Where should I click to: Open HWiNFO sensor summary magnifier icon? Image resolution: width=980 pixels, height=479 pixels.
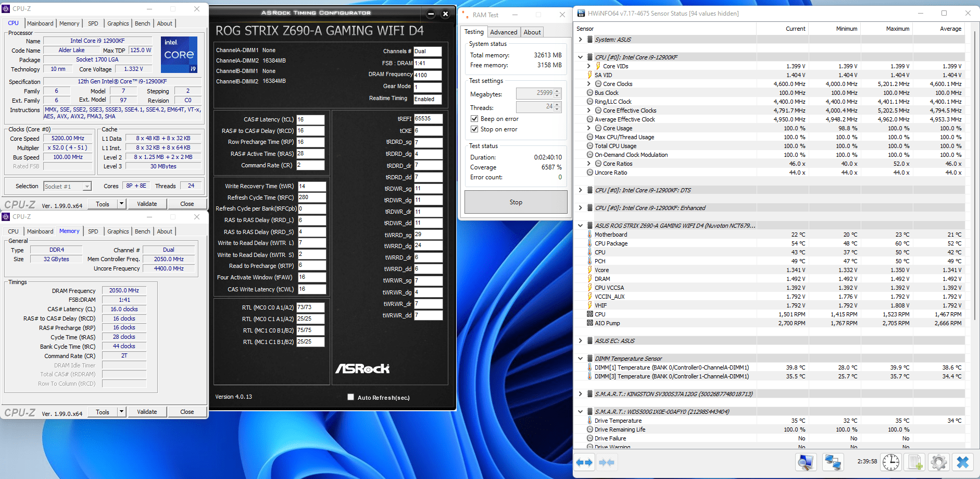pos(806,462)
